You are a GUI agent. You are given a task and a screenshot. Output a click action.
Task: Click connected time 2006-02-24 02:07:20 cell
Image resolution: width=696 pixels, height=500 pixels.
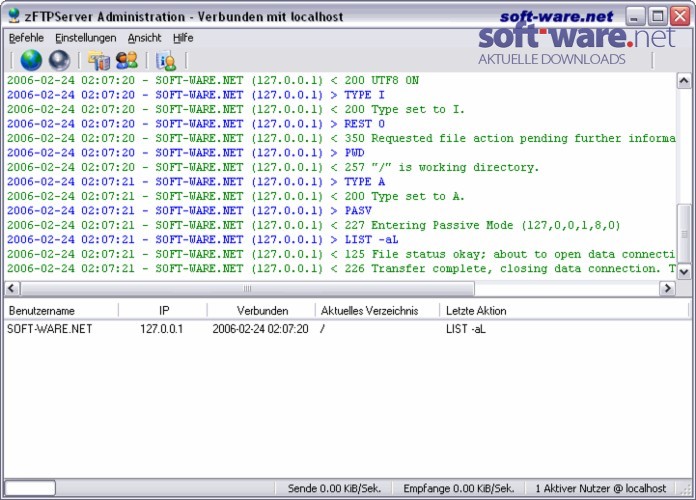(260, 329)
